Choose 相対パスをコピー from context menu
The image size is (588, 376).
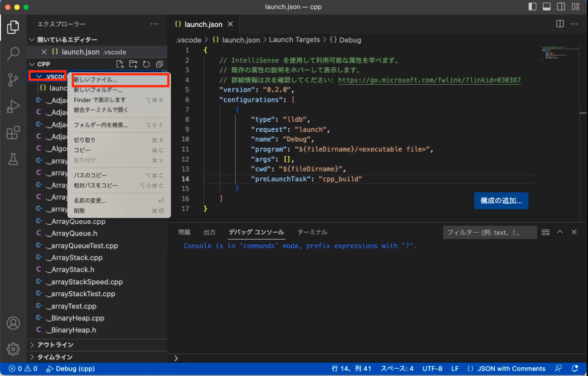[119, 186]
